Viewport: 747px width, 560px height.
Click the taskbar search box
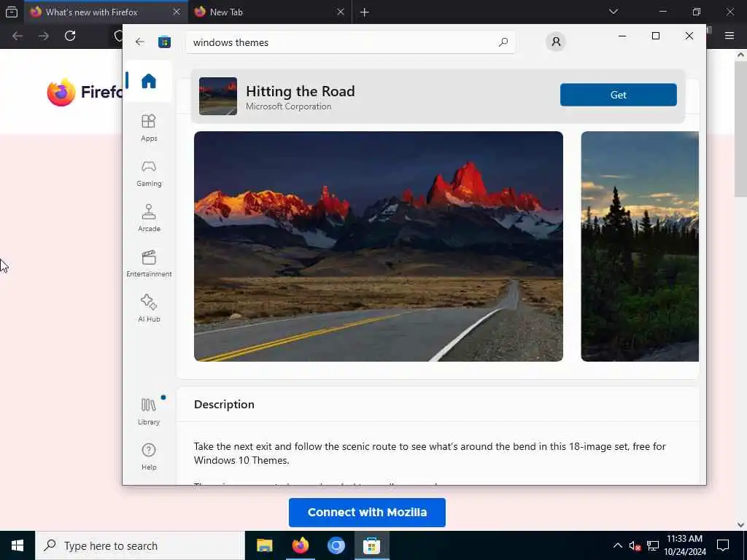pyautogui.click(x=140, y=545)
